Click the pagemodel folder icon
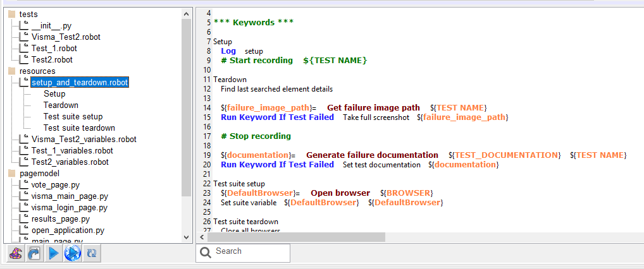This screenshot has width=644, height=269. [11, 173]
